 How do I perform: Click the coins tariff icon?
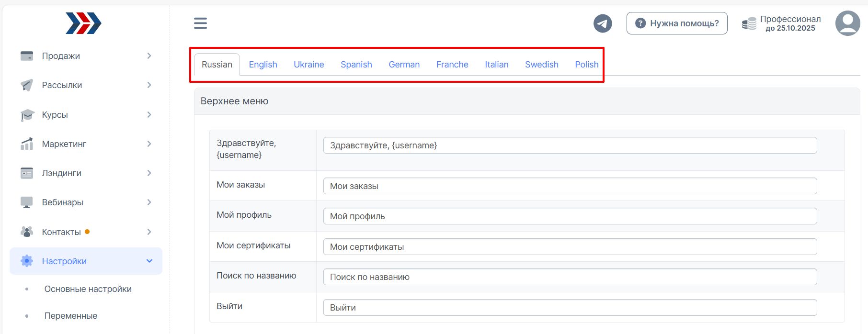(749, 23)
